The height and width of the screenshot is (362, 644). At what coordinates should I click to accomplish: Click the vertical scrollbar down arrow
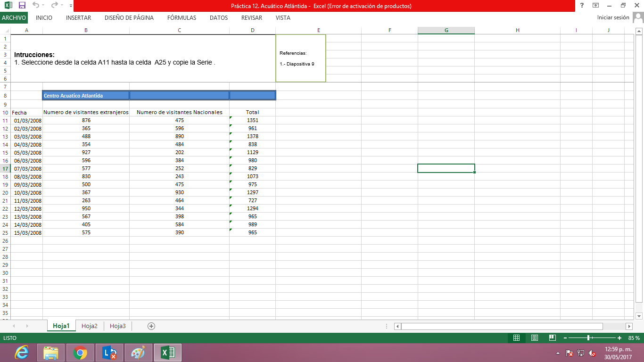pyautogui.click(x=639, y=316)
